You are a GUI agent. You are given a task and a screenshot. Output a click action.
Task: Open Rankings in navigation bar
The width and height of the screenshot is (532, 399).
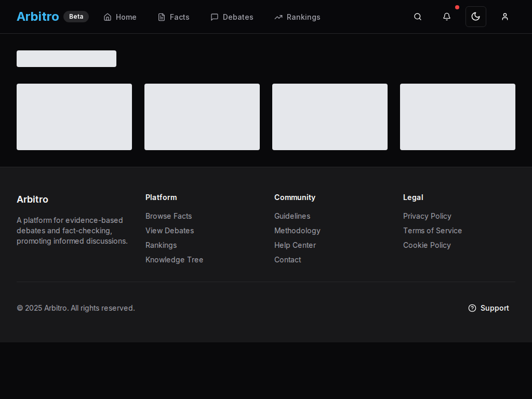(x=297, y=17)
